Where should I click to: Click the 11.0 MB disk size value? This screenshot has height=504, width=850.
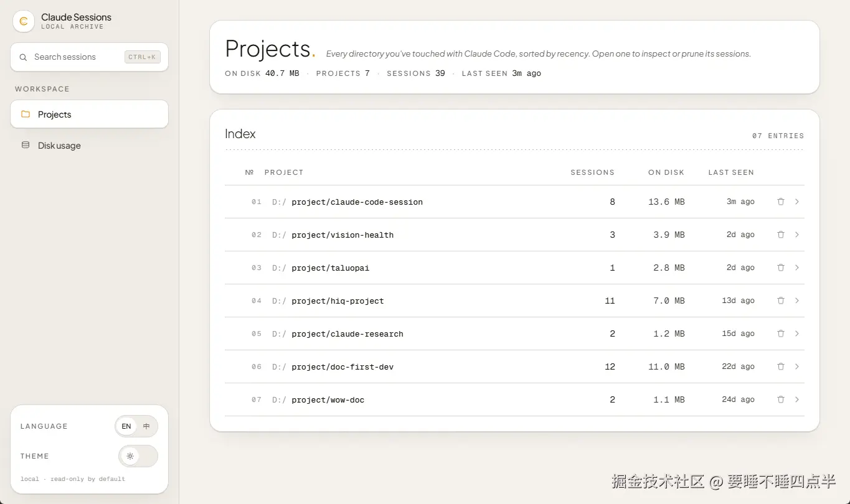click(666, 366)
